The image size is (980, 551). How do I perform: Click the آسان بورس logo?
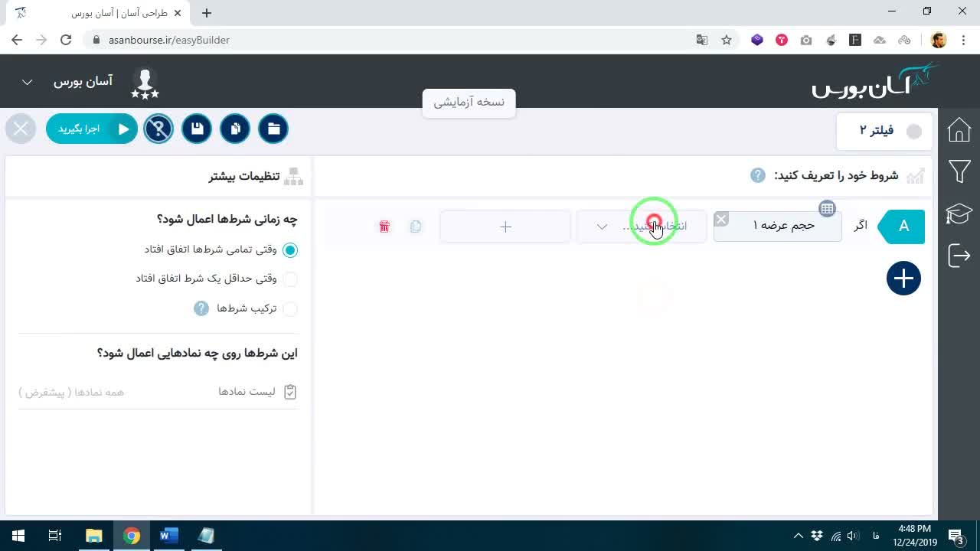pyautogui.click(x=875, y=81)
